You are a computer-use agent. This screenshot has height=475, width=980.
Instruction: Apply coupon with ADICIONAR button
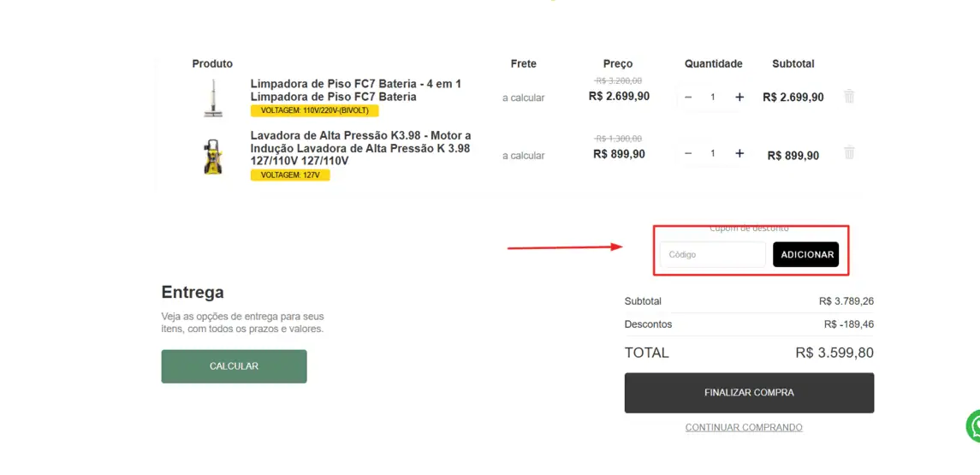805,254
